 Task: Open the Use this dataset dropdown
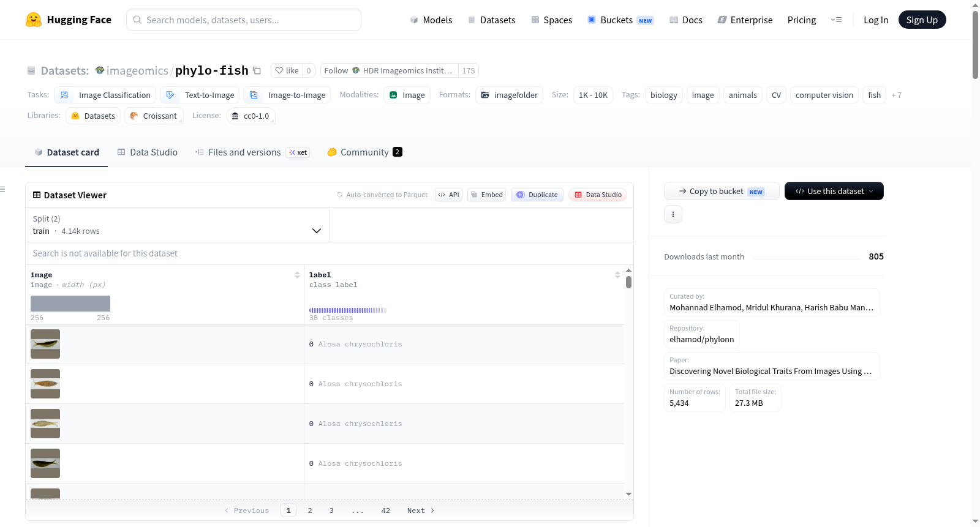[834, 191]
